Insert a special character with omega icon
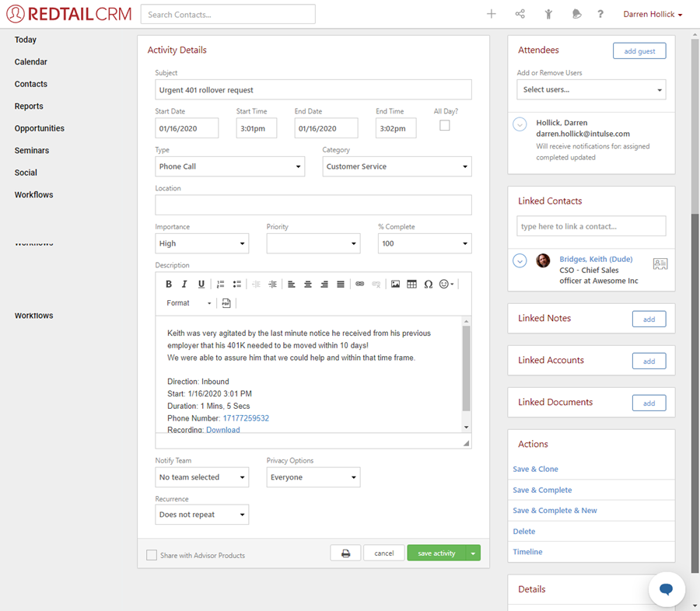 pyautogui.click(x=429, y=285)
